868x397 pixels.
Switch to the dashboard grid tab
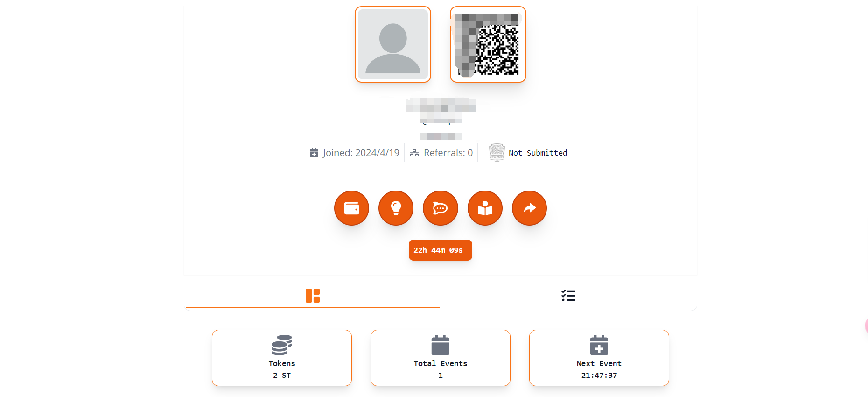313,296
